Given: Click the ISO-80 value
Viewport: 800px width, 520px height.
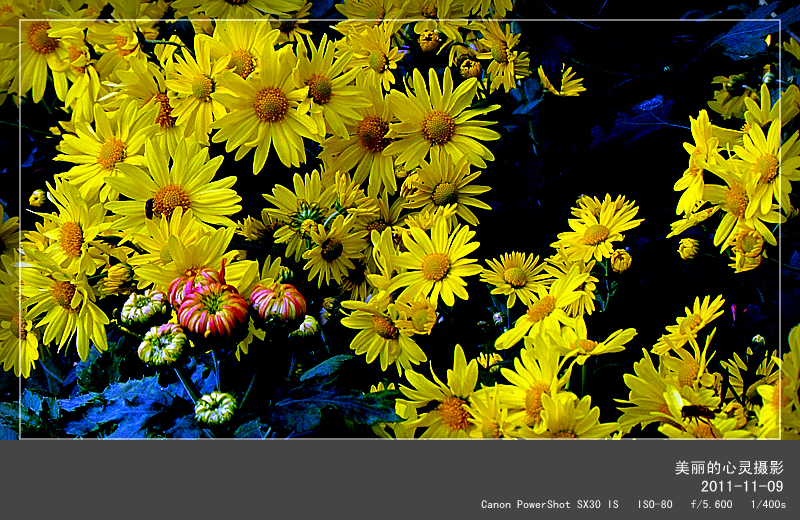Looking at the screenshot, I should [655, 504].
